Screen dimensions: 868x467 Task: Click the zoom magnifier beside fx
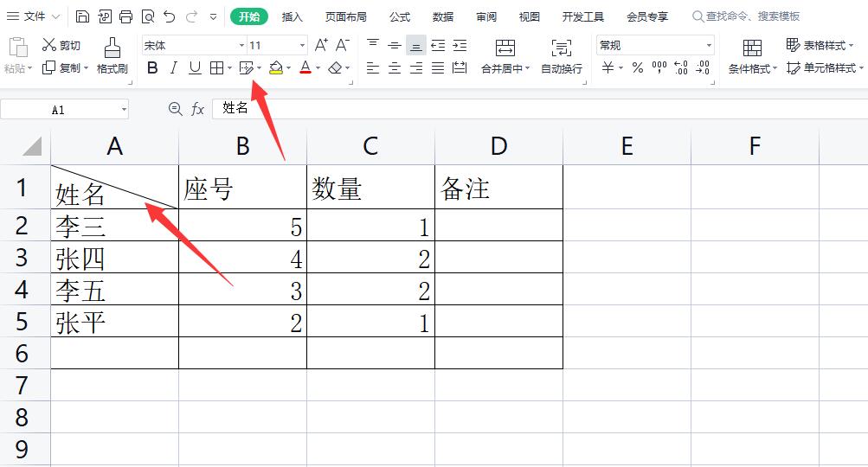(x=175, y=109)
